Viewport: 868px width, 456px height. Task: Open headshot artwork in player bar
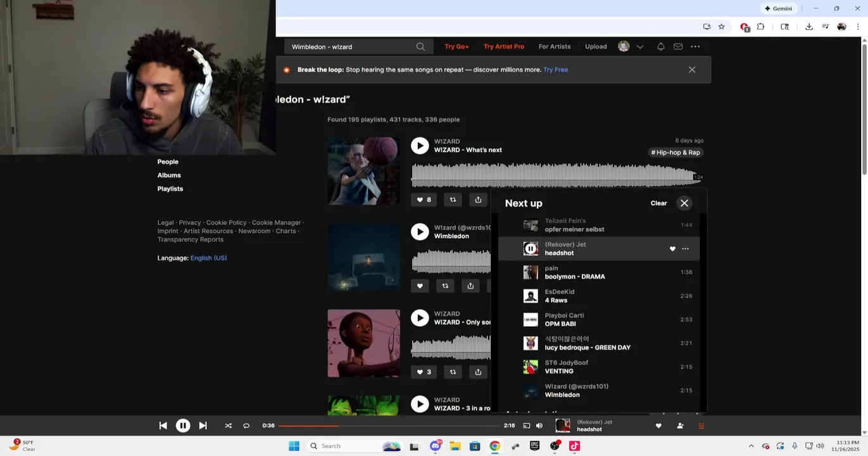pos(562,426)
